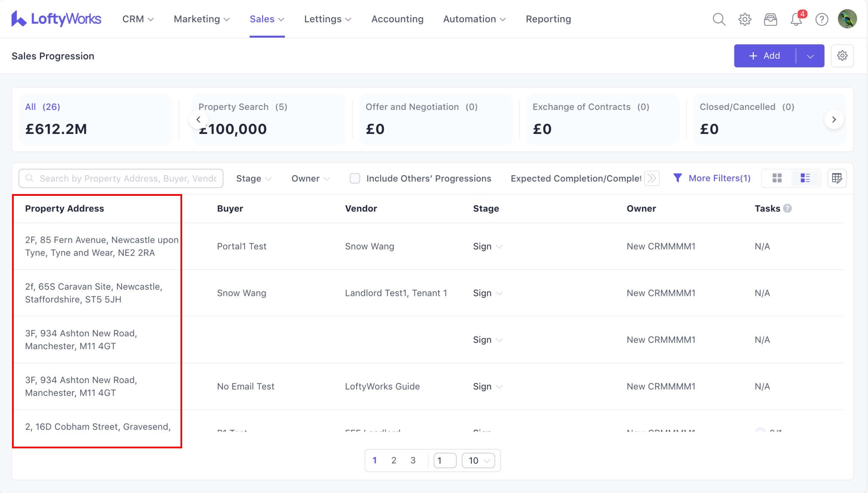Switch to grid card view

(777, 178)
